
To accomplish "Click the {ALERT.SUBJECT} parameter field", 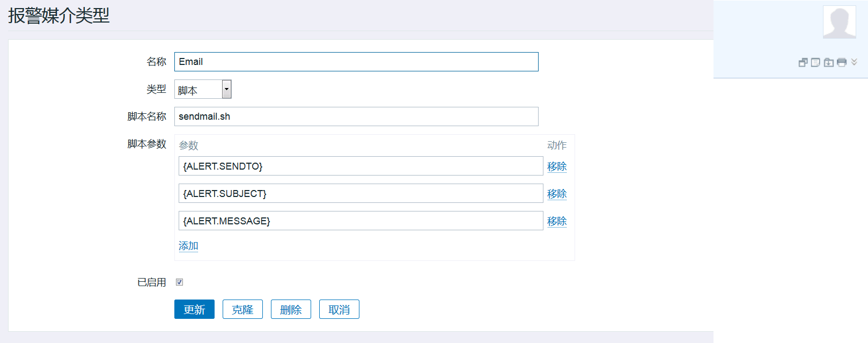I will (x=361, y=193).
